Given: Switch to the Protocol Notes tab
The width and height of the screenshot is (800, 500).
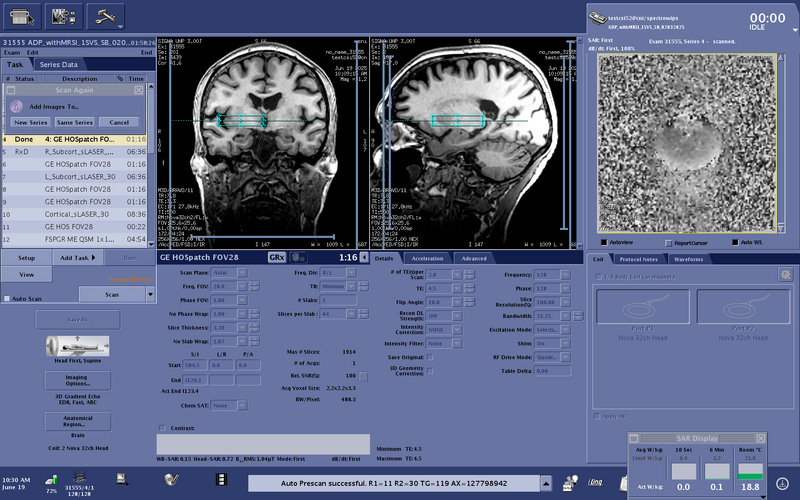Looking at the screenshot, I should point(638,259).
